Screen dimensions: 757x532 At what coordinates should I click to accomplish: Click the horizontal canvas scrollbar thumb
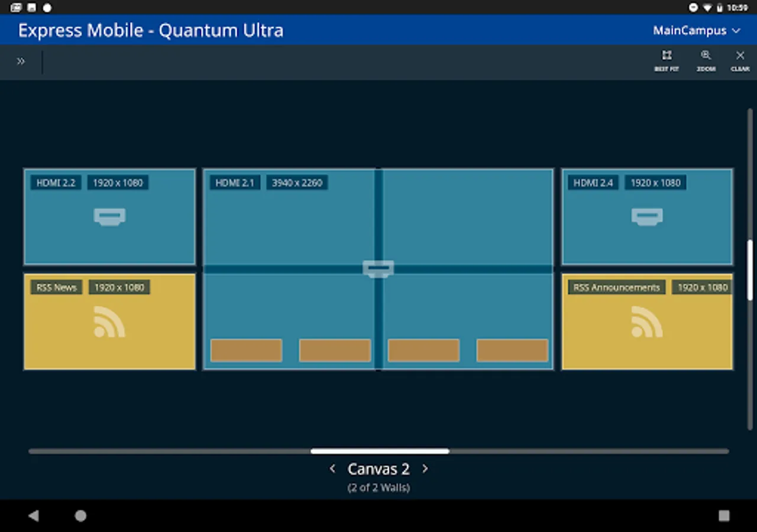pos(380,451)
